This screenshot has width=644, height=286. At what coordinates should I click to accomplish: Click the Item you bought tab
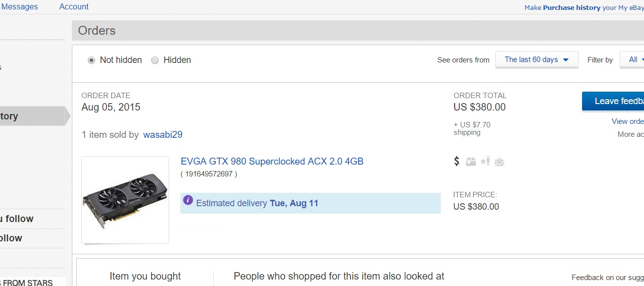click(x=145, y=276)
